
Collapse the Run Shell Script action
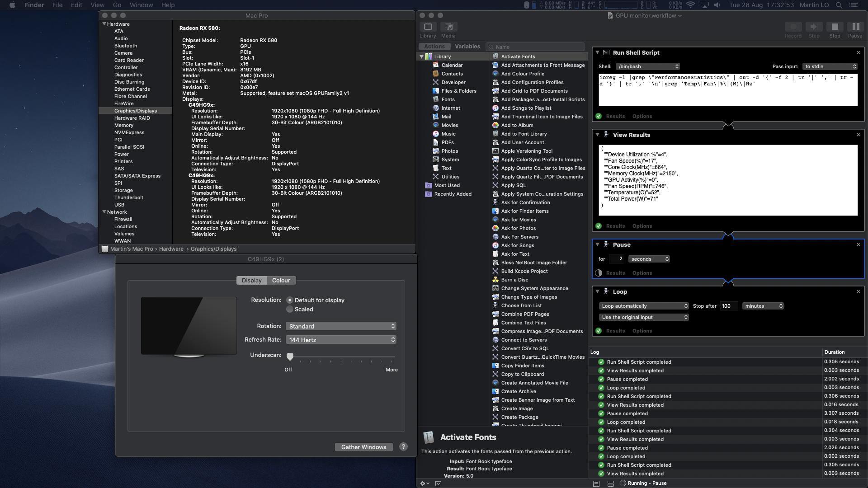click(x=597, y=52)
